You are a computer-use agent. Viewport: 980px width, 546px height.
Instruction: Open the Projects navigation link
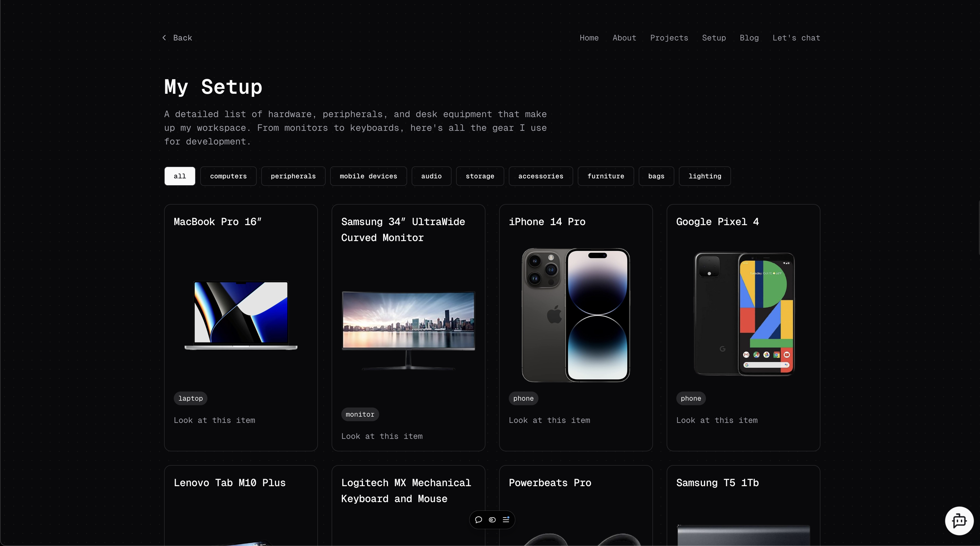669,37
